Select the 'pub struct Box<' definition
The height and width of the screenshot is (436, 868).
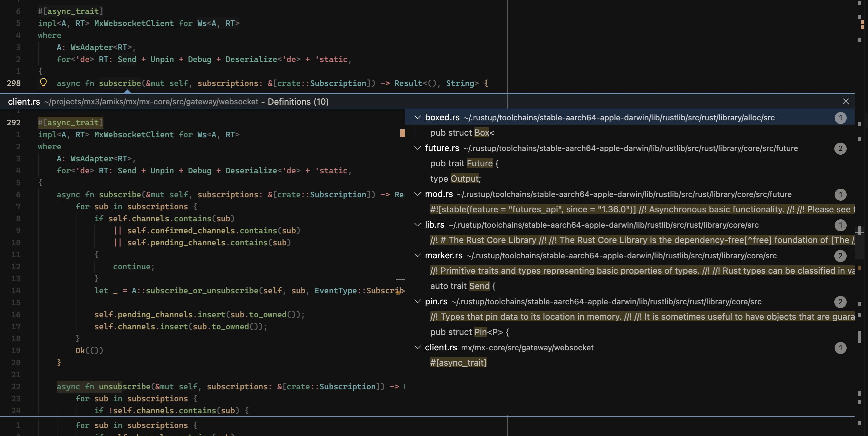click(x=462, y=133)
